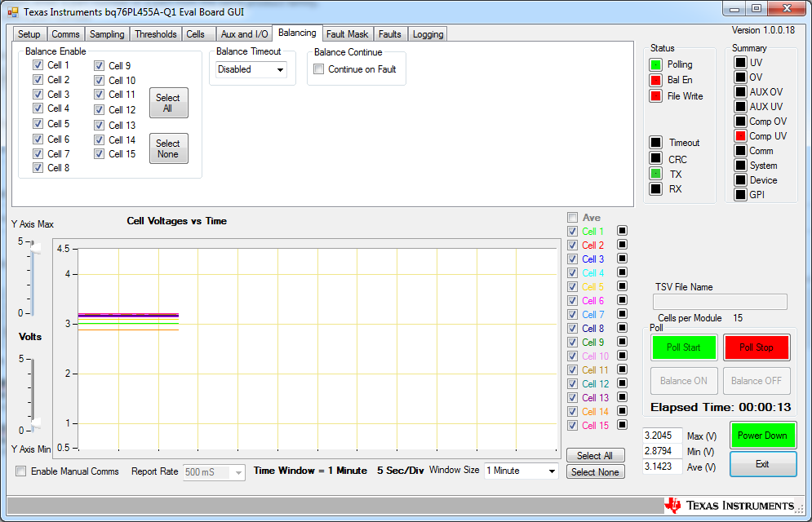Click the RX status indicator
The width and height of the screenshot is (812, 522).
655,189
